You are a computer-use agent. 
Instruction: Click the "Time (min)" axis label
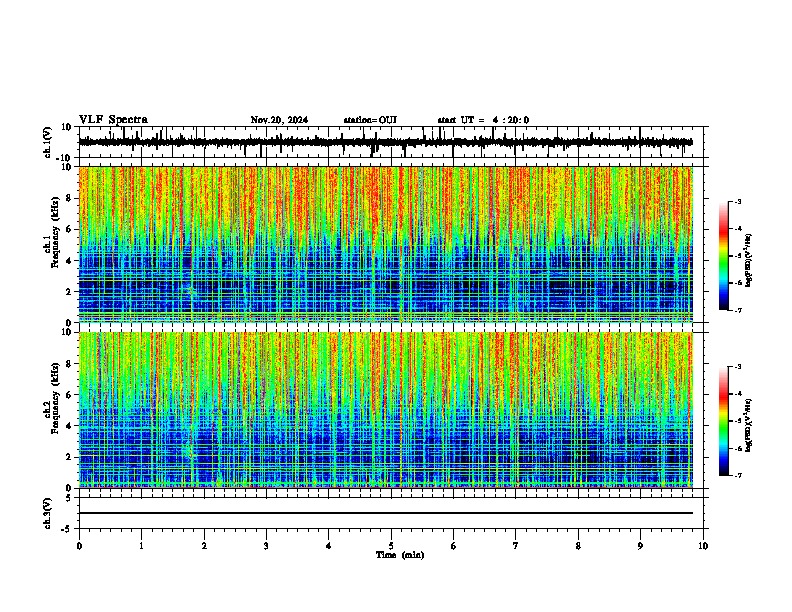click(x=400, y=555)
